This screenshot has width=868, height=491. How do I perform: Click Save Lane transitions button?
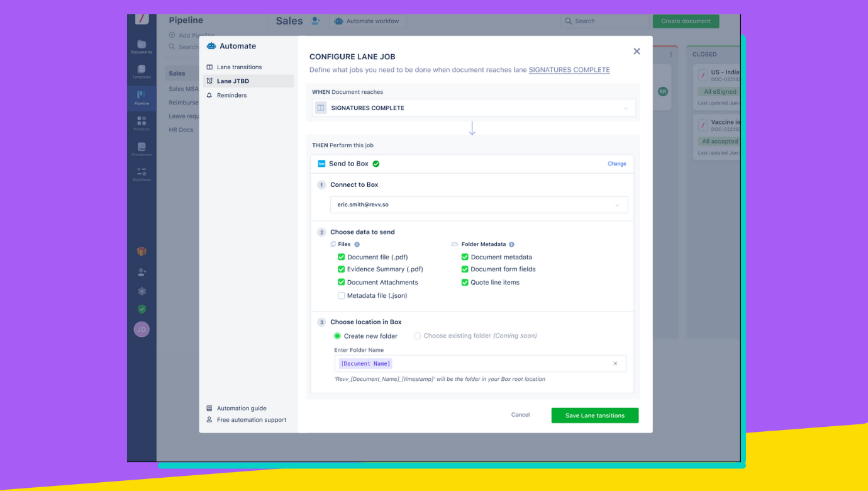[594, 415]
